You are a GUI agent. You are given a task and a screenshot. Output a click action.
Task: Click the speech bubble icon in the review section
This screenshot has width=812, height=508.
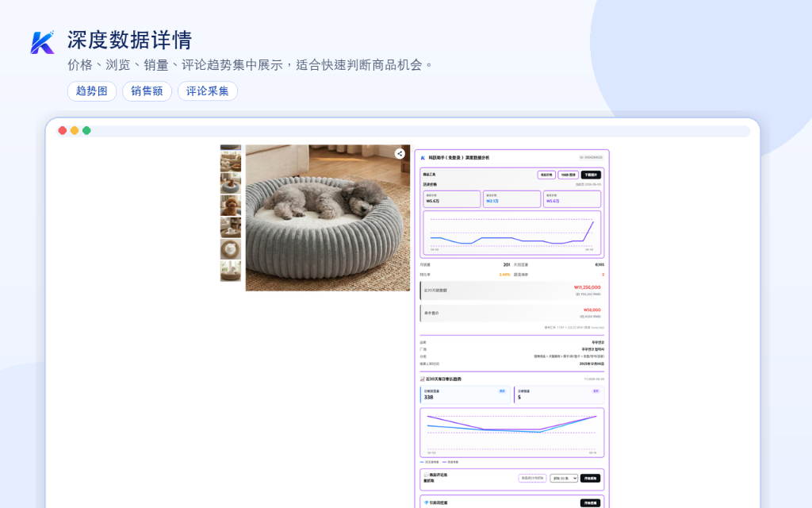[x=426, y=475]
